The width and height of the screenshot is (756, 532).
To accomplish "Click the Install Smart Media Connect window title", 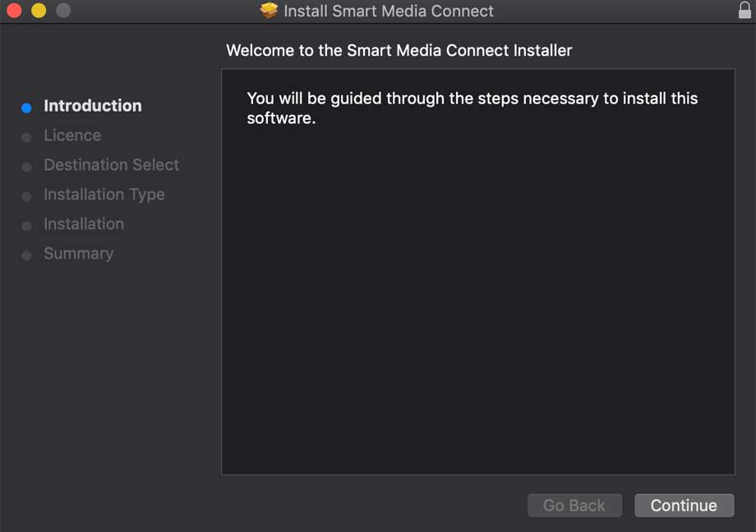I will click(388, 11).
